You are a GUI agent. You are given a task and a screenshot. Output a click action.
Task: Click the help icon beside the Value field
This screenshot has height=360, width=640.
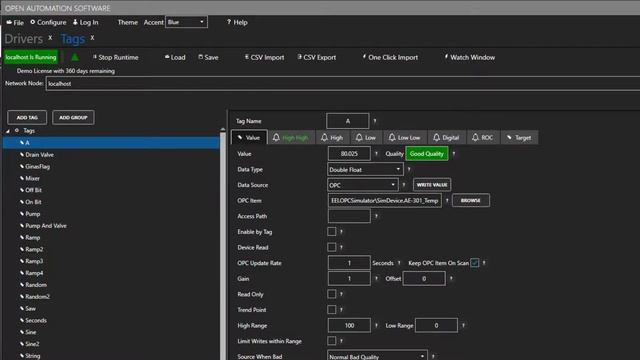376,153
